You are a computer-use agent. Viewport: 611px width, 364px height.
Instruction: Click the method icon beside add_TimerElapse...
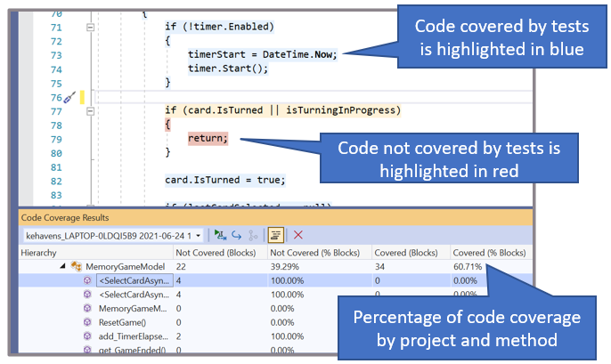point(87,336)
